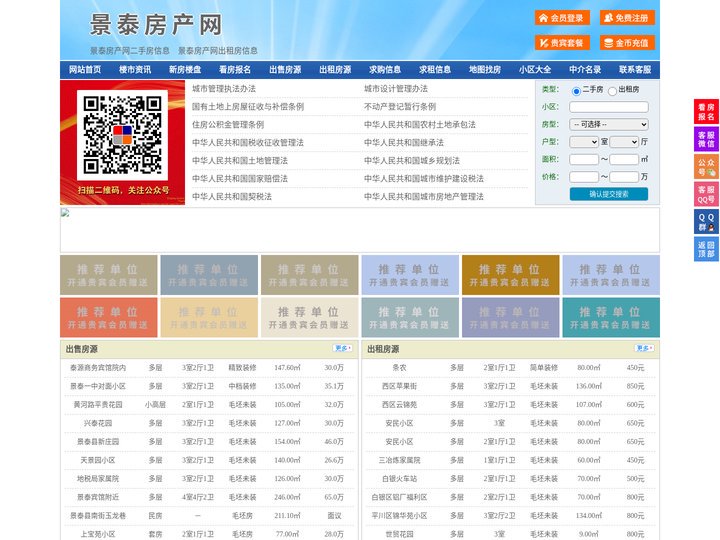Open 黄河路平贵花园 sale listing

pyautogui.click(x=98, y=405)
